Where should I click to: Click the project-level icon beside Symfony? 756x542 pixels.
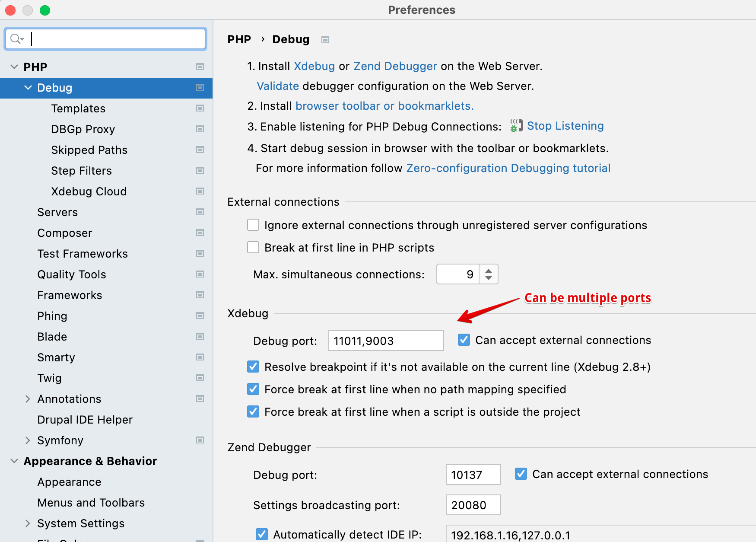[200, 440]
